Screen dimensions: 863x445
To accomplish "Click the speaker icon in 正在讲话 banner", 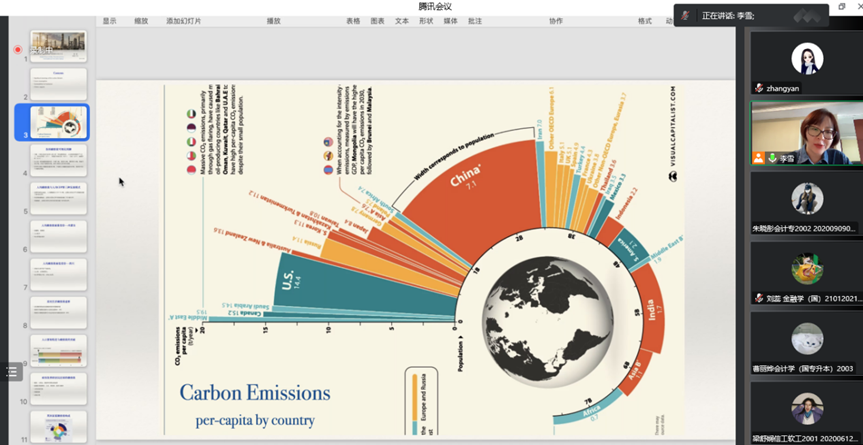I will [686, 15].
